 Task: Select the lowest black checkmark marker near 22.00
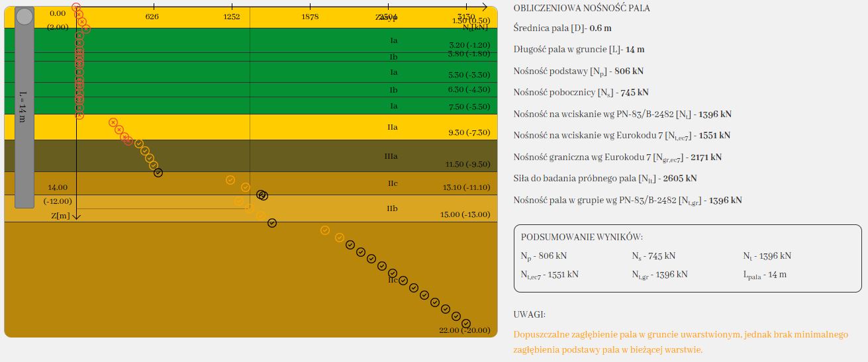point(466,324)
